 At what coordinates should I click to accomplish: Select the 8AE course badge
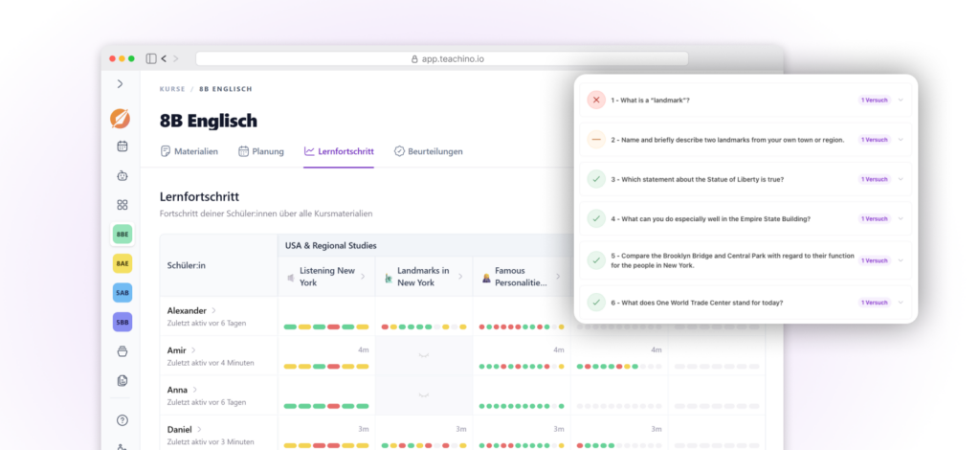(122, 263)
